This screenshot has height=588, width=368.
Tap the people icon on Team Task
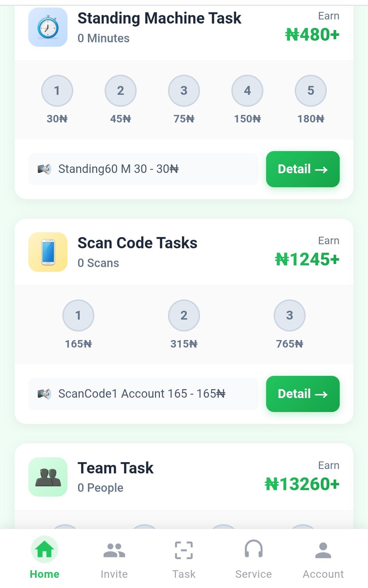click(x=48, y=476)
